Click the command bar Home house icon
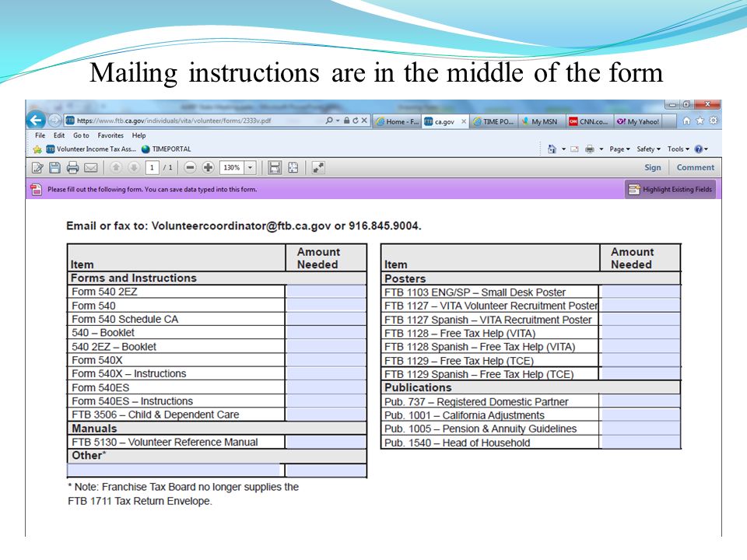Screen dimensions: 747x560 pyautogui.click(x=552, y=149)
